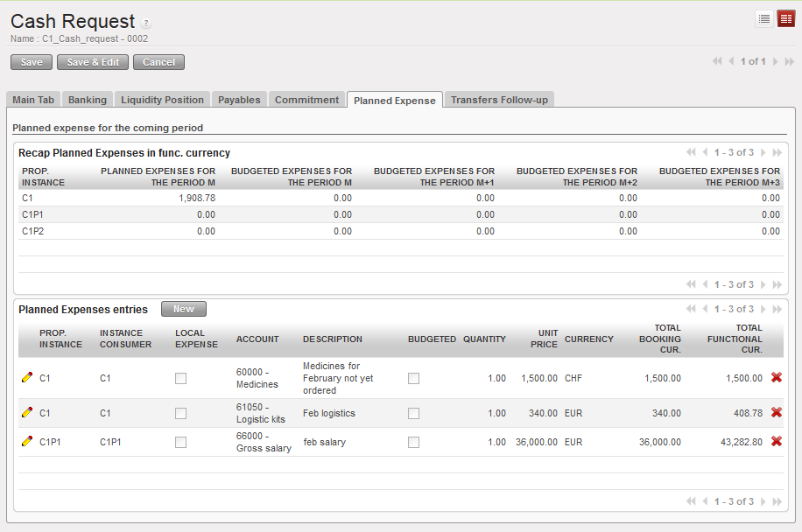This screenshot has height=532, width=802.
Task: Switch to list view icon
Action: (x=764, y=19)
